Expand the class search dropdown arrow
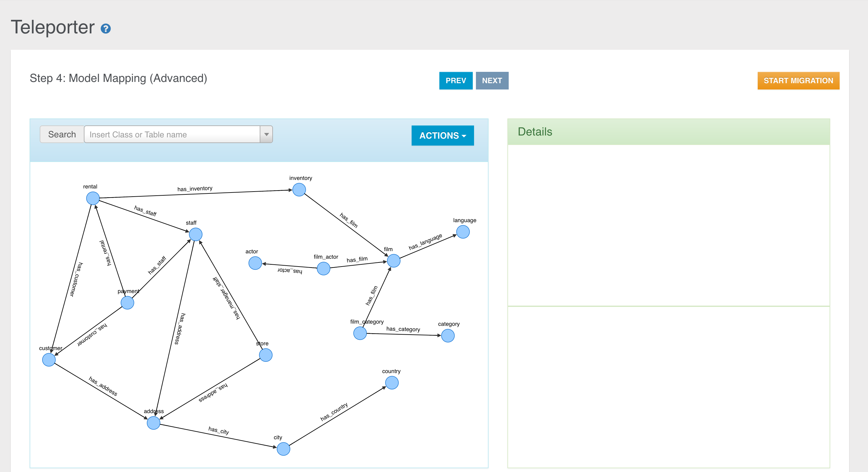Viewport: 868px width, 472px height. pos(266,135)
